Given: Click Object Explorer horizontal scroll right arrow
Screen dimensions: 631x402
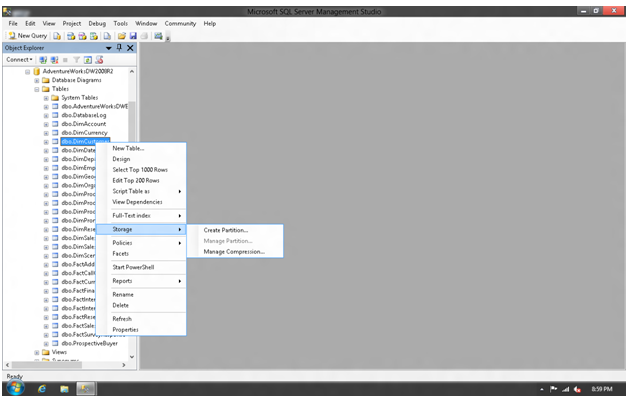Looking at the screenshot, I should pos(124,365).
